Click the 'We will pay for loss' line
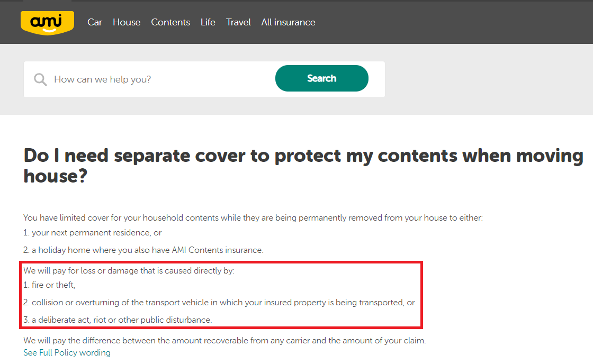This screenshot has width=593, height=364. (x=129, y=270)
